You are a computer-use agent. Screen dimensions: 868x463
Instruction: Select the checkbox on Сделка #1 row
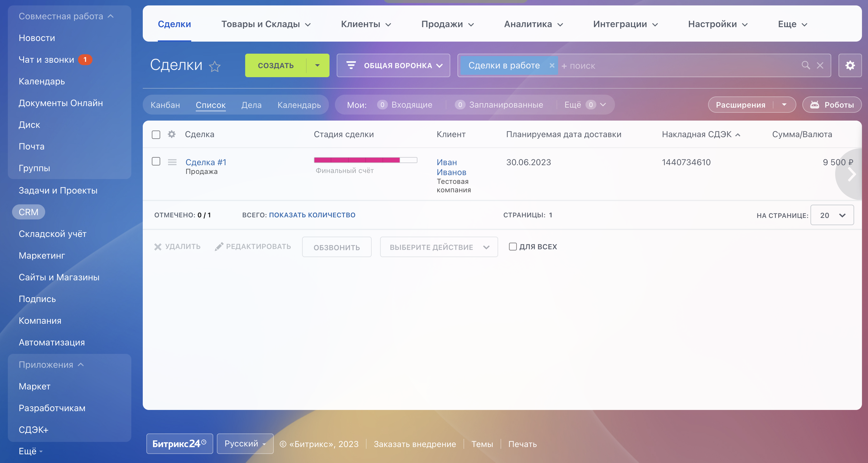coord(156,162)
